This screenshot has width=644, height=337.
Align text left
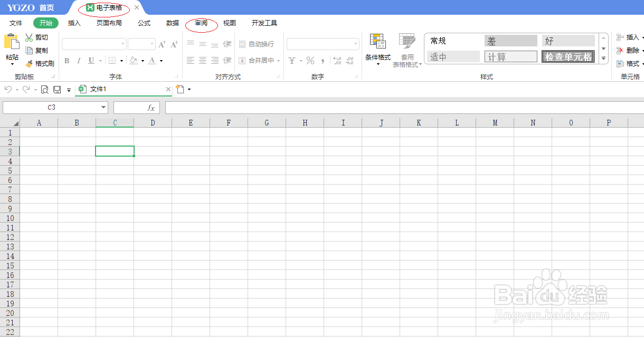coord(191,61)
